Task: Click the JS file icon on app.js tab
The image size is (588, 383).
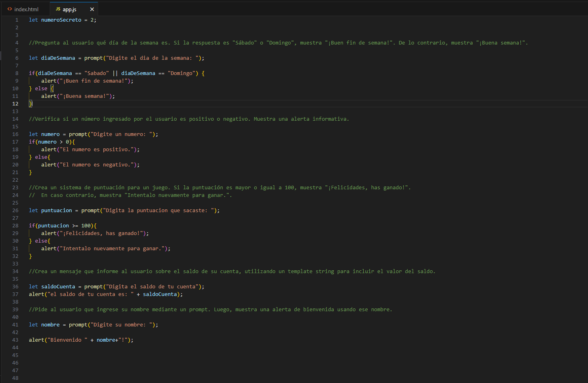Action: 58,9
